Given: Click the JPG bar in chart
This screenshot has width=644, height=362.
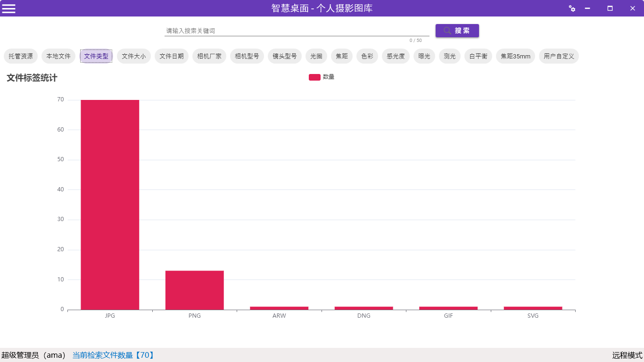Looking at the screenshot, I should pos(110,205).
